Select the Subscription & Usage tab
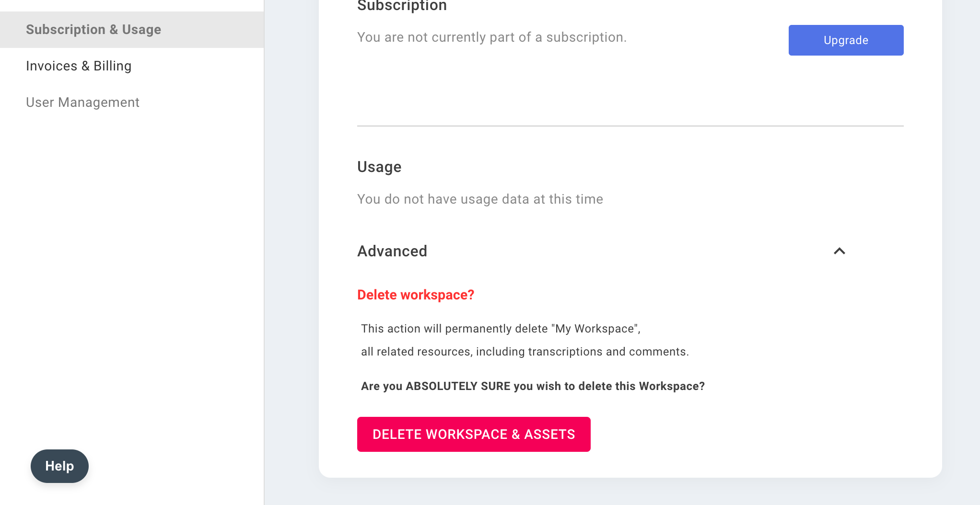The width and height of the screenshot is (980, 505). tap(93, 29)
